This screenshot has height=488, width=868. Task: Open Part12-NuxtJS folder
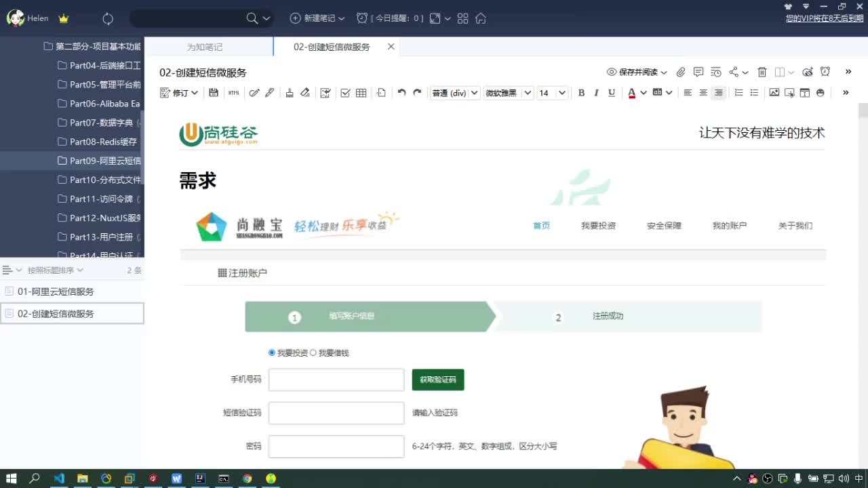(x=72, y=218)
